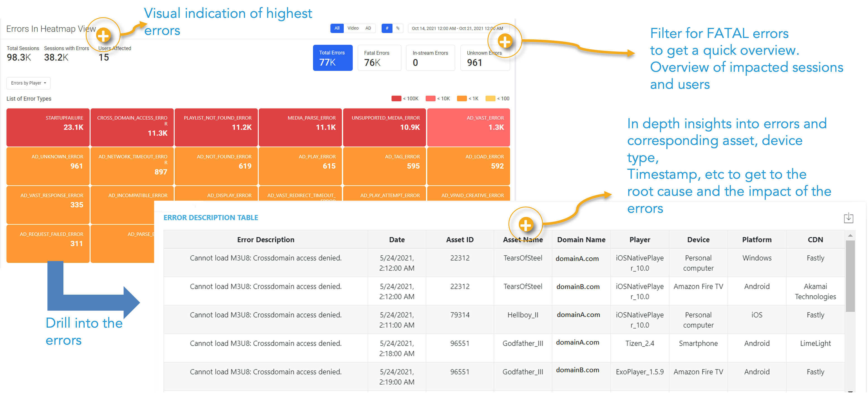868x393 pixels.
Task: Open the CROSS_DOMAIN_ACCESS_ERROR heatmap tile
Action: tap(132, 127)
